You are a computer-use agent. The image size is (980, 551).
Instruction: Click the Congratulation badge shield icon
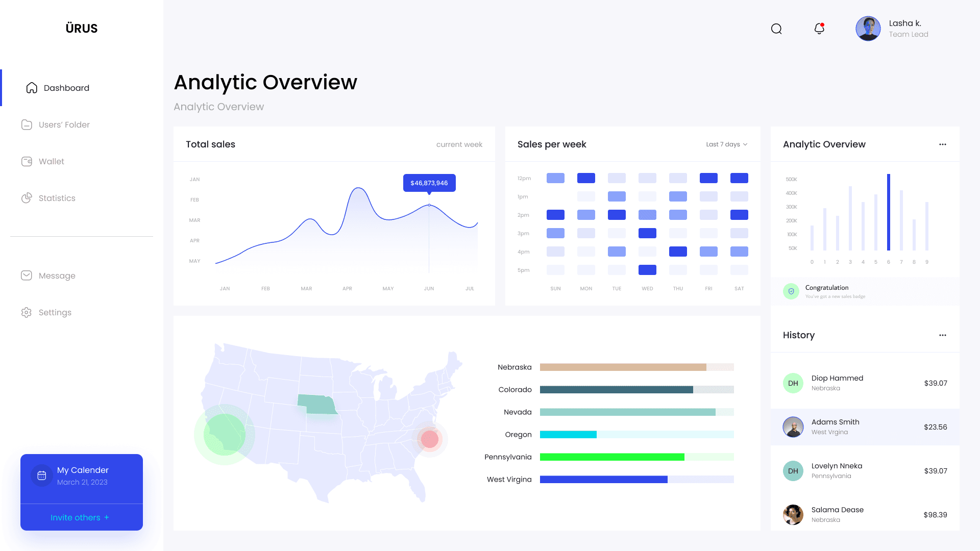pos(791,291)
